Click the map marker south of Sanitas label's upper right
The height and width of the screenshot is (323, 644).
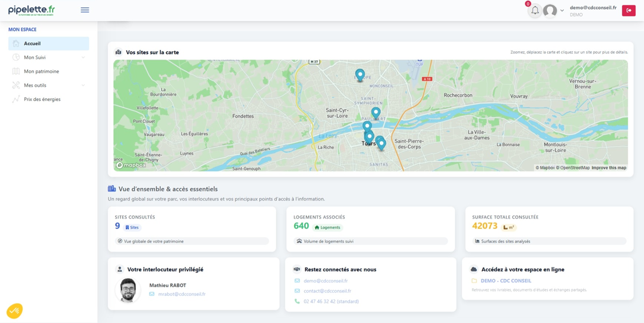[381, 144]
